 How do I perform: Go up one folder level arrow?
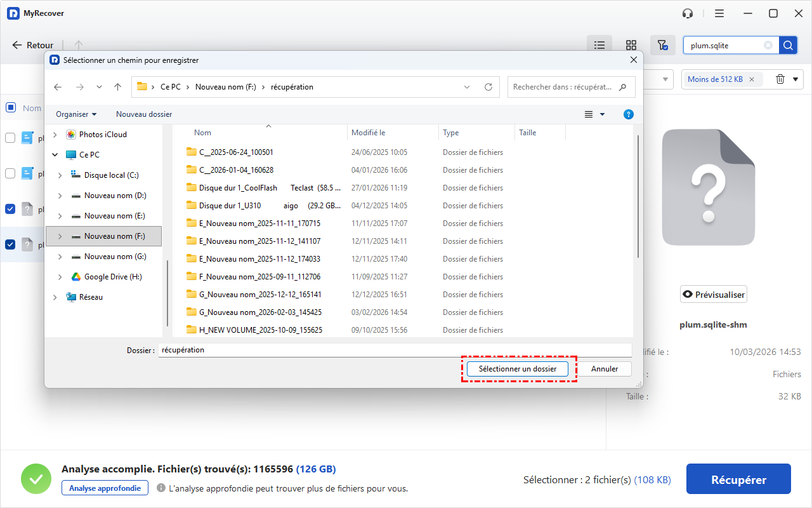[117, 87]
